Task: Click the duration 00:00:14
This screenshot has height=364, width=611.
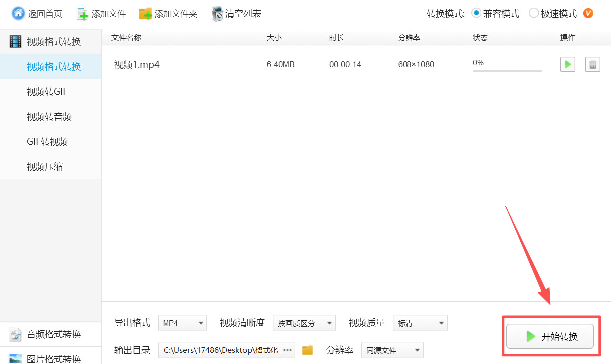Action: coord(345,64)
